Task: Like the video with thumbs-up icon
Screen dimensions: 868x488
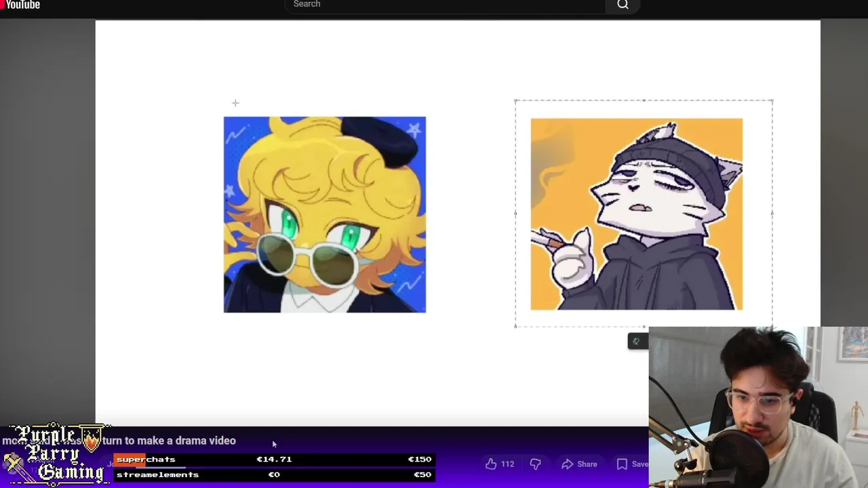Action: [x=491, y=464]
